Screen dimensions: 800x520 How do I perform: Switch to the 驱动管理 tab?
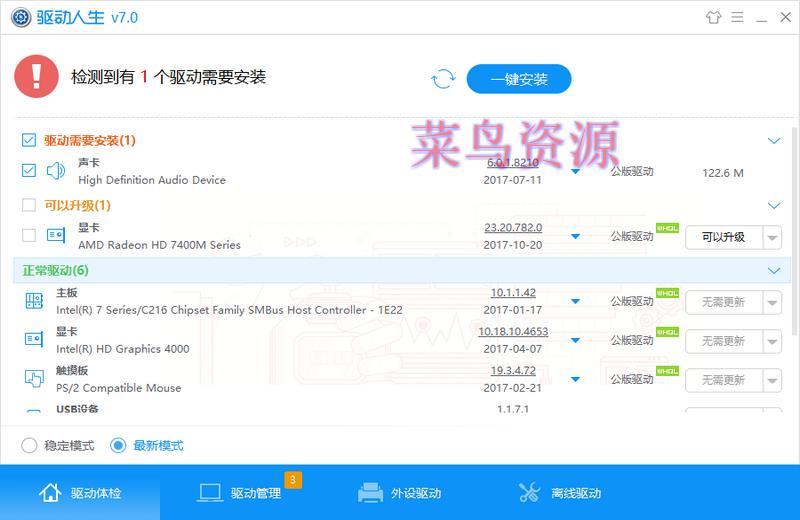[x=240, y=493]
